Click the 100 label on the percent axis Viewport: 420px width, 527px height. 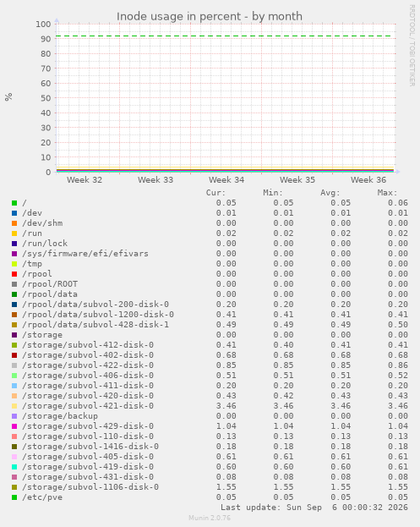click(x=43, y=25)
